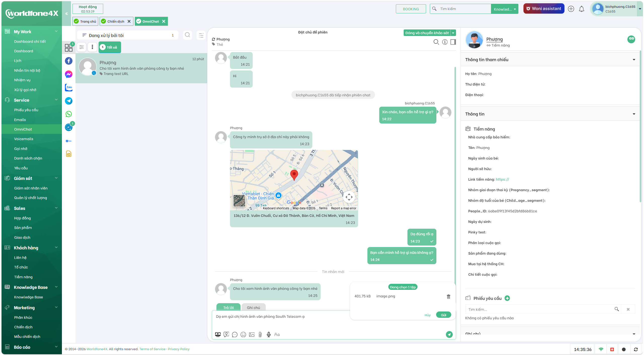Click the image picture icon in composer
Viewport: 644px width, 355px height.
252,334
